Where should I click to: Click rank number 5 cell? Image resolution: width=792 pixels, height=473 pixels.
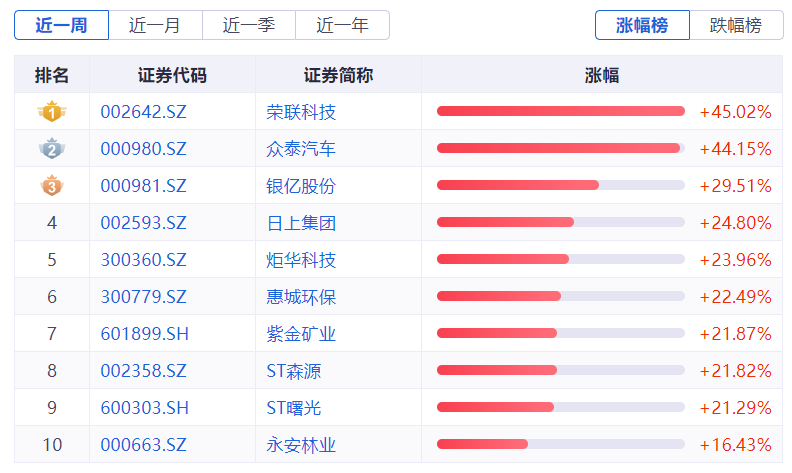pos(52,260)
